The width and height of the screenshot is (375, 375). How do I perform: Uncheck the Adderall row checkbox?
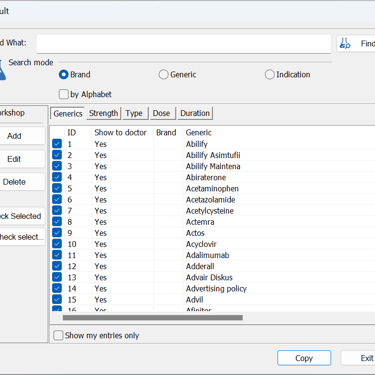[57, 266]
